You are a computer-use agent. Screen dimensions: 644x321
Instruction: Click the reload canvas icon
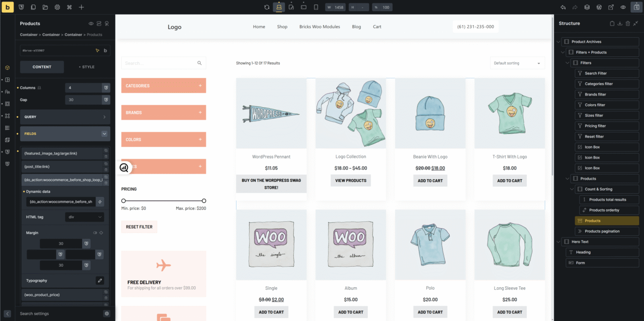click(267, 8)
